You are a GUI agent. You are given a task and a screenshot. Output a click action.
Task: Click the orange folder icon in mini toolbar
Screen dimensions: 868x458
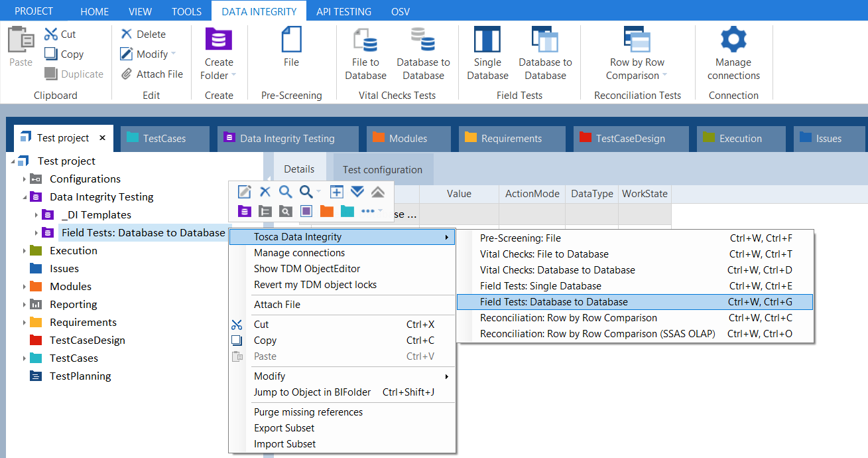coord(327,212)
